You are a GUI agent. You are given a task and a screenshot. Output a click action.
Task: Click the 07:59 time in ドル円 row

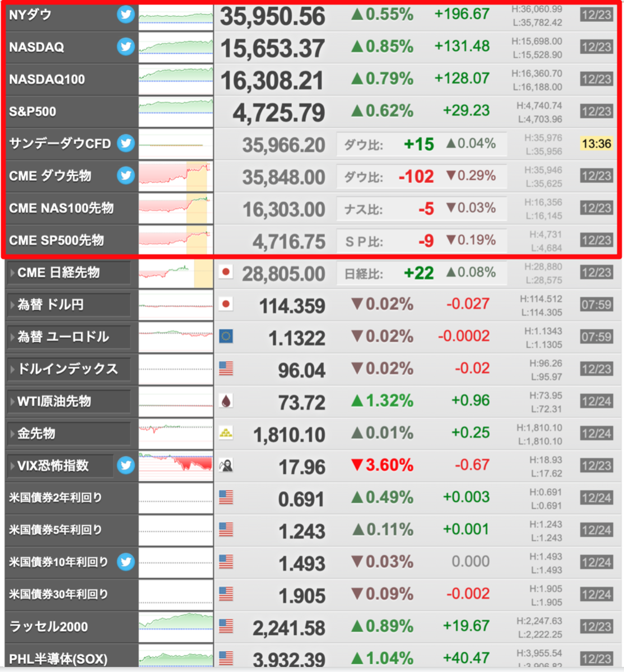coord(597,305)
